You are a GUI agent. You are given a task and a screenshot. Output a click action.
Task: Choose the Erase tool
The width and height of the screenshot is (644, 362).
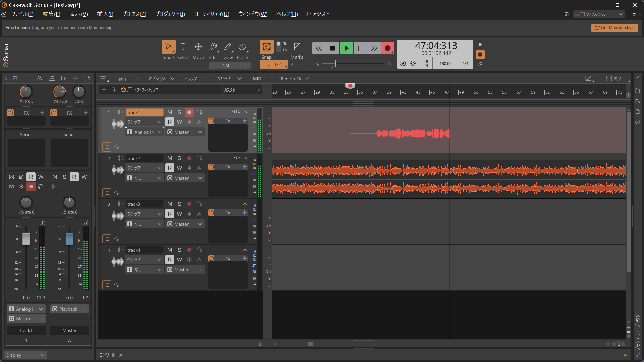(x=243, y=47)
